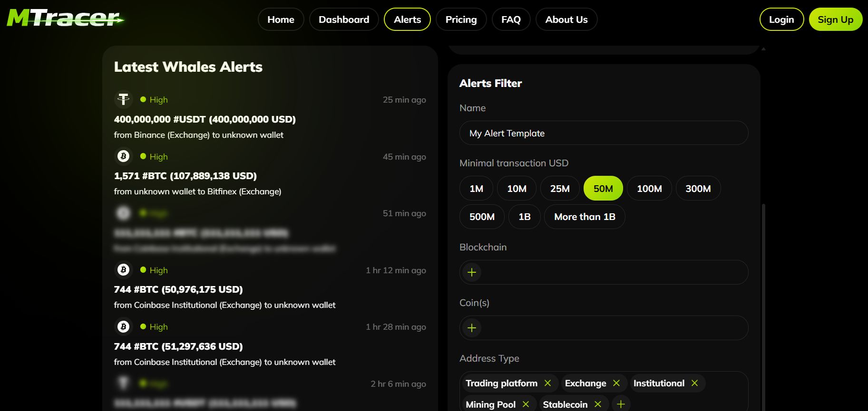Click Bitcoin icon on the 50,976,175 USD alert
The width and height of the screenshot is (868, 411).
pos(124,270)
